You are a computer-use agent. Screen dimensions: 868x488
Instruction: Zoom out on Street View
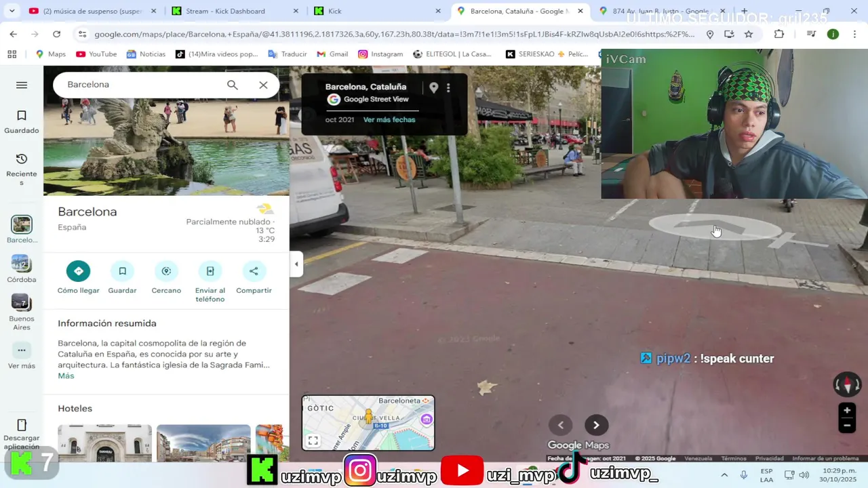pos(847,426)
